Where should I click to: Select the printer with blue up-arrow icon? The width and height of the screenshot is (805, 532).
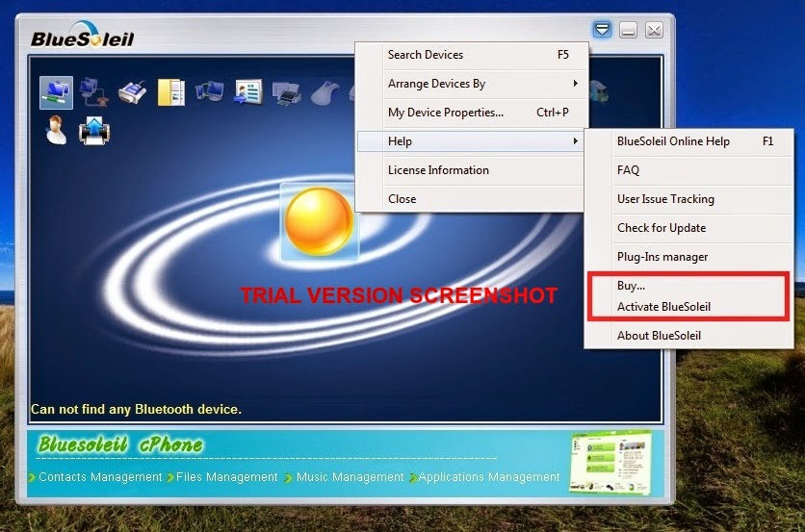point(94,131)
